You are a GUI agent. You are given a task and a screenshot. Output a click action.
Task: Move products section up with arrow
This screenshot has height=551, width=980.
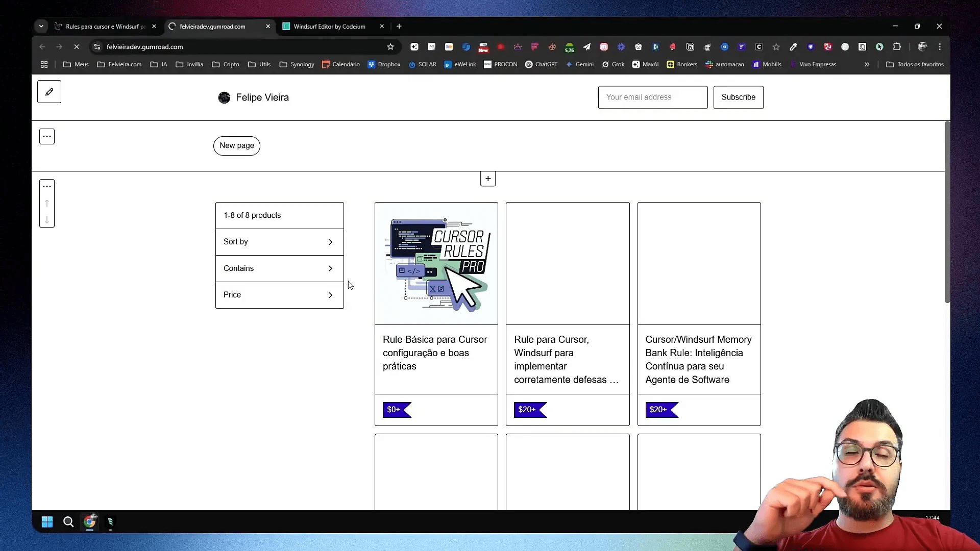[47, 203]
